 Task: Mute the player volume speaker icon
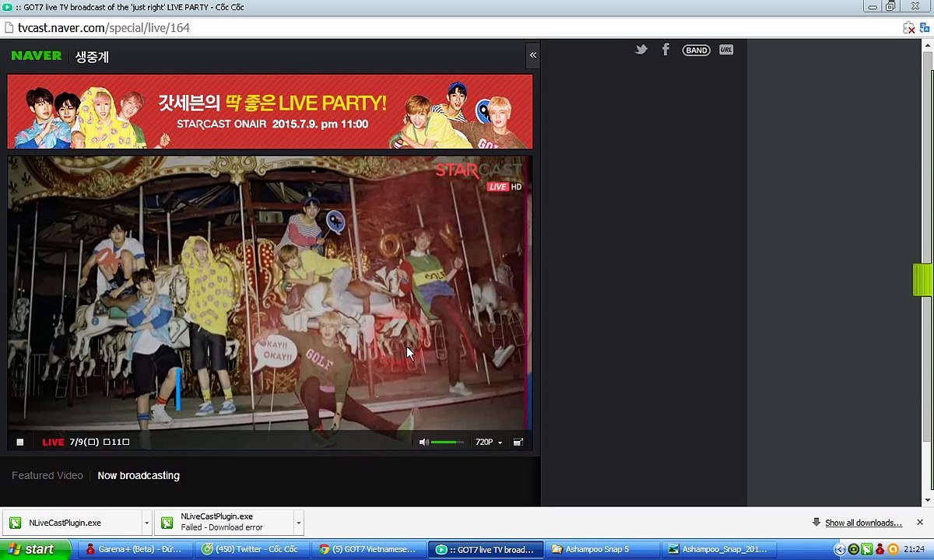tap(423, 442)
